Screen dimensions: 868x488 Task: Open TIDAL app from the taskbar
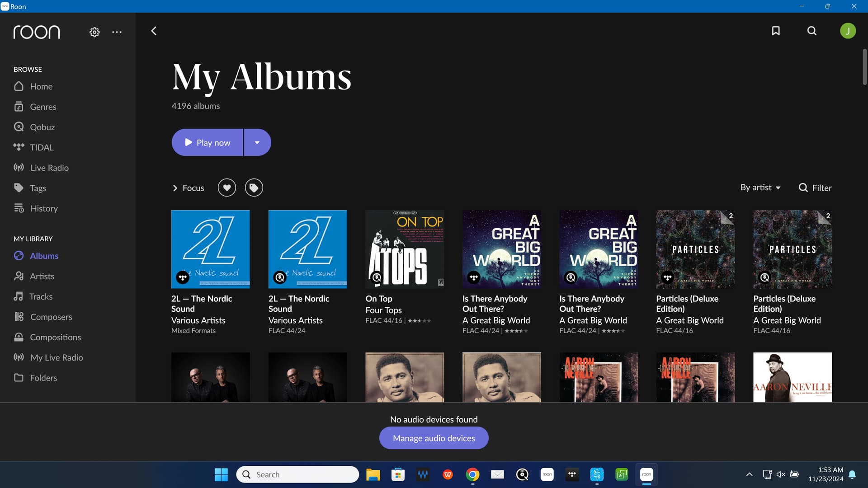(x=572, y=474)
